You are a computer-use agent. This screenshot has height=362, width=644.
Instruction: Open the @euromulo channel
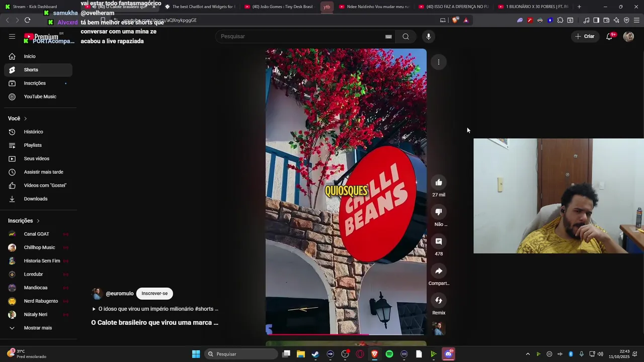pos(120,294)
